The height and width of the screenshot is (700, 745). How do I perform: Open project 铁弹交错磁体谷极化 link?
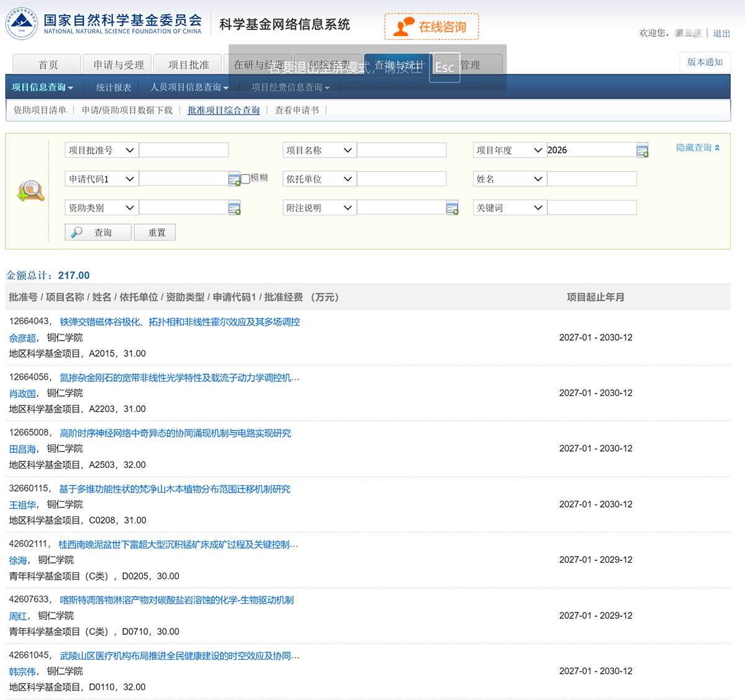coord(179,321)
